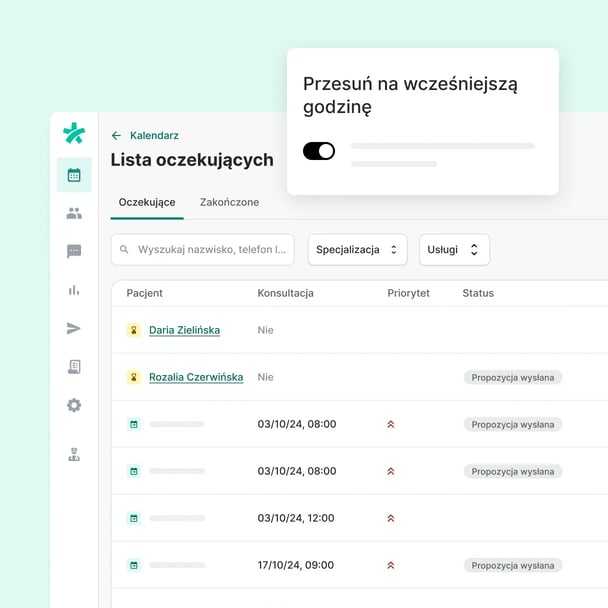Open the statistics bar chart icon
The image size is (608, 608).
tap(74, 290)
